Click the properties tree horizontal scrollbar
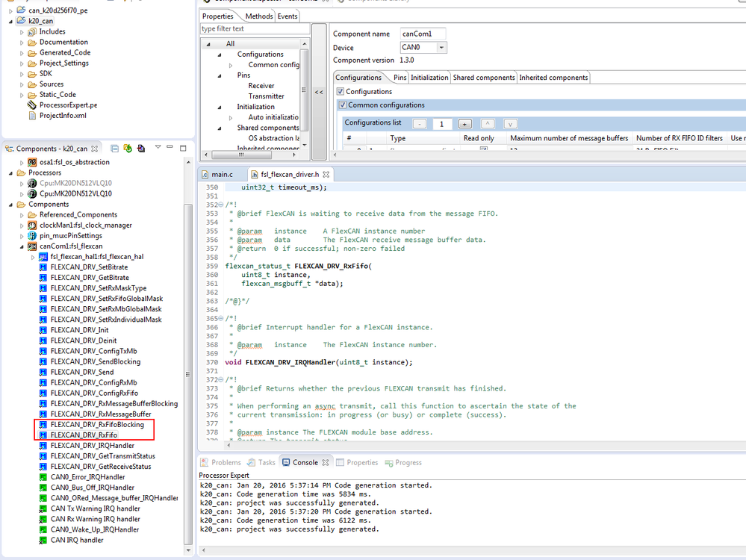Viewport: 746px width, 560px height. click(x=242, y=155)
